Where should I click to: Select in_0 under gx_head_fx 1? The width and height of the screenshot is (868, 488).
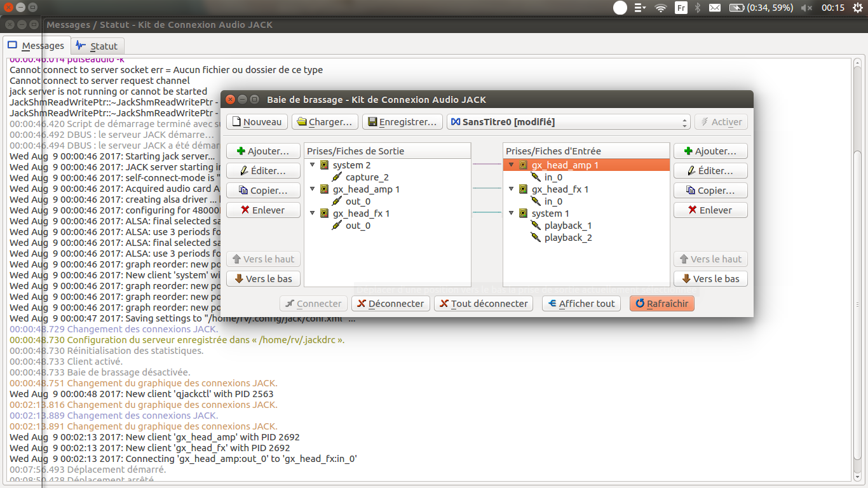[x=553, y=201]
